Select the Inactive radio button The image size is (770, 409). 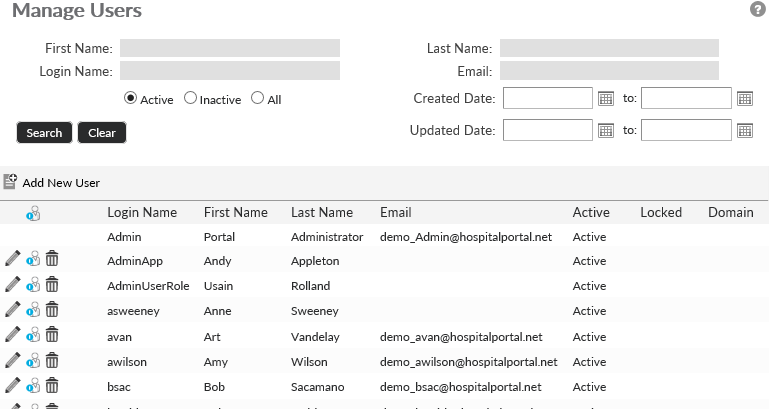[x=190, y=98]
